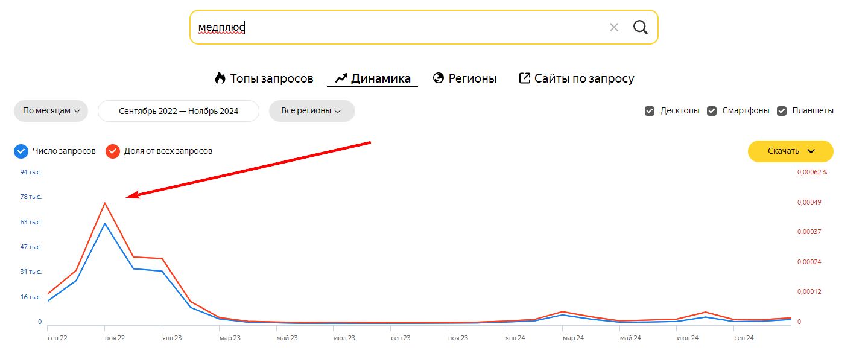
Task: Click the trend arrow Динамика icon
Action: (342, 78)
